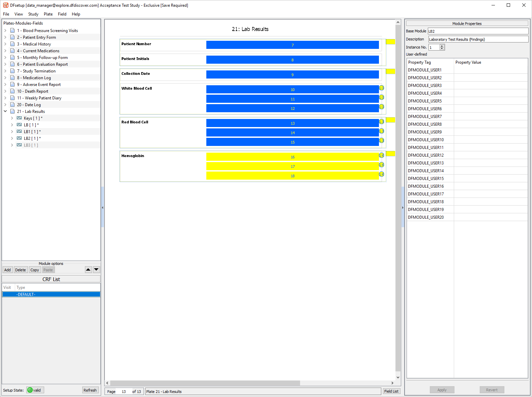Click the page icon for Medical History
The height and width of the screenshot is (397, 532).
coord(12,44)
